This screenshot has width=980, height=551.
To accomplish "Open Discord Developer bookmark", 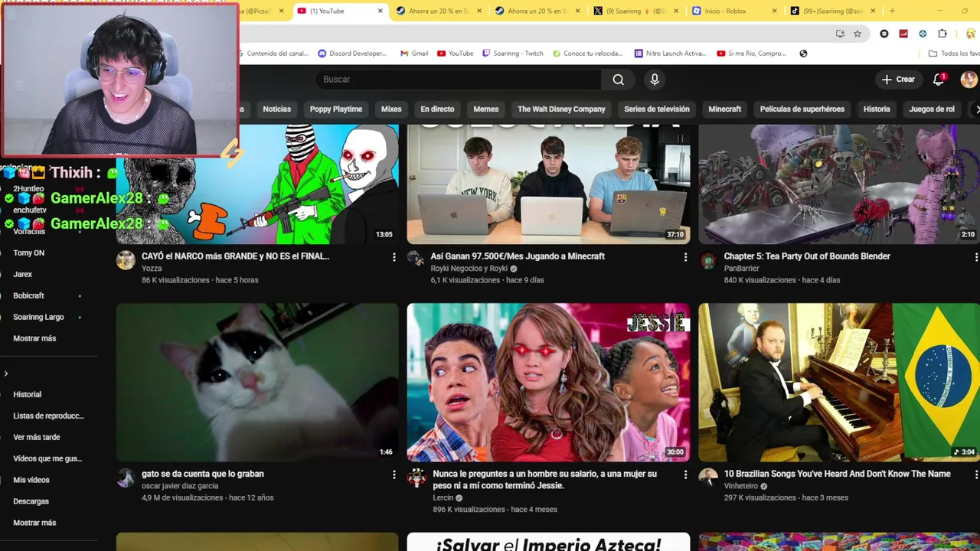I will click(352, 54).
